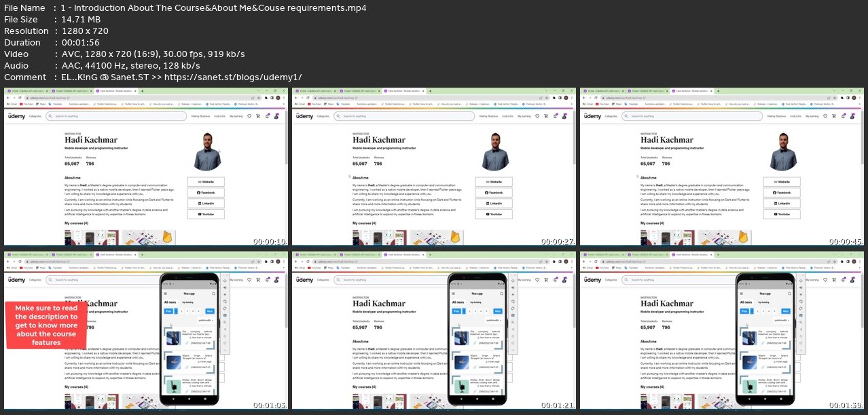Viewport: 868px width, 415px height.
Task: Click the wishlist heart in the 00:00:45 frame
Action: (x=825, y=116)
